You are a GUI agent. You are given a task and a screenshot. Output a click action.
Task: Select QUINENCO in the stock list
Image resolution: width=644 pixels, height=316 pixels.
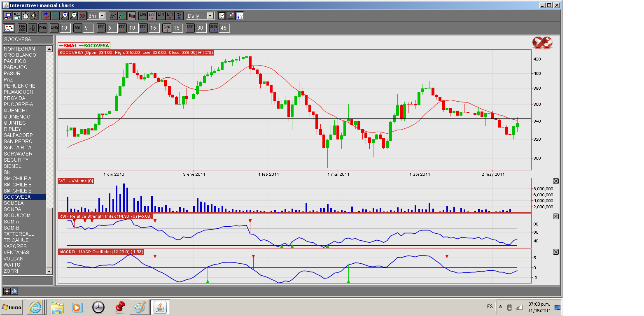[17, 117]
